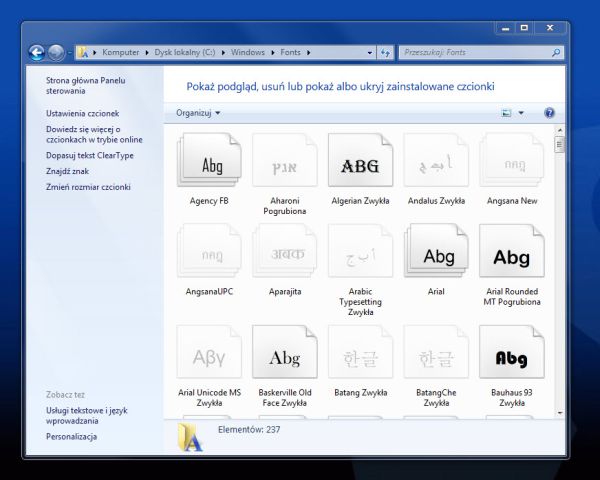Expand the arrow before Komputer in breadcrumb
Screen dimensions: 600x480
point(95,52)
